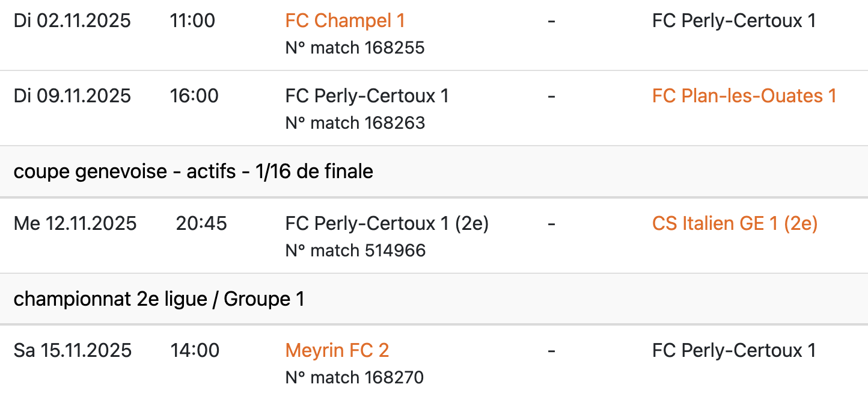Click the 11:00 kickoff time

192,21
